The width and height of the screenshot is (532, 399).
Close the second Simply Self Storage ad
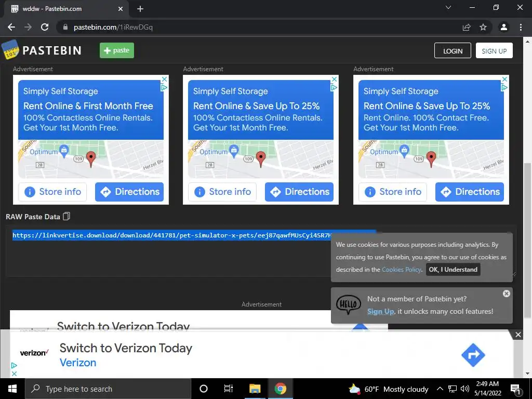point(334,79)
